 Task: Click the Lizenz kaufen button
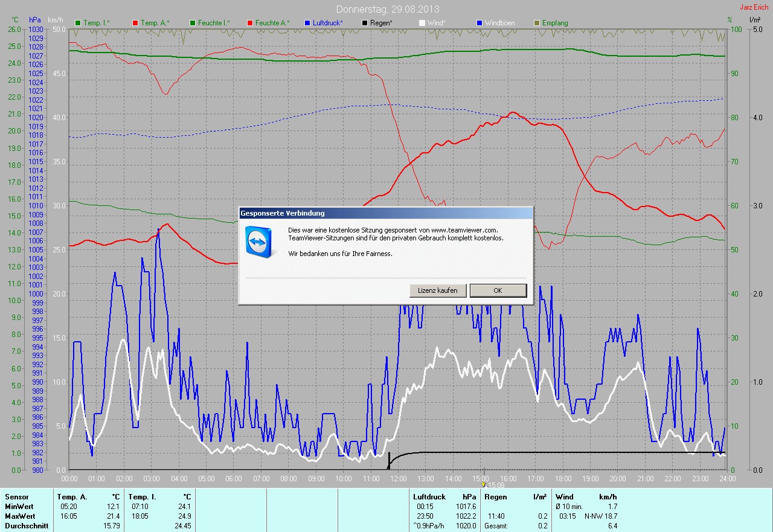tap(438, 290)
